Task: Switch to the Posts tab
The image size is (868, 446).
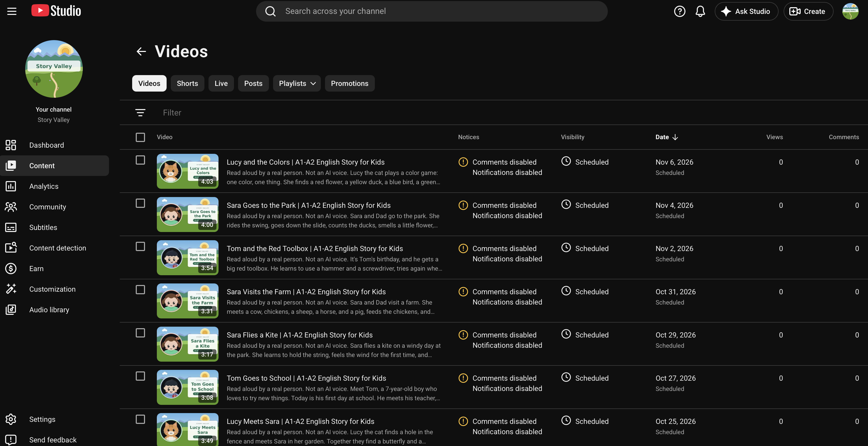Action: 253,83
